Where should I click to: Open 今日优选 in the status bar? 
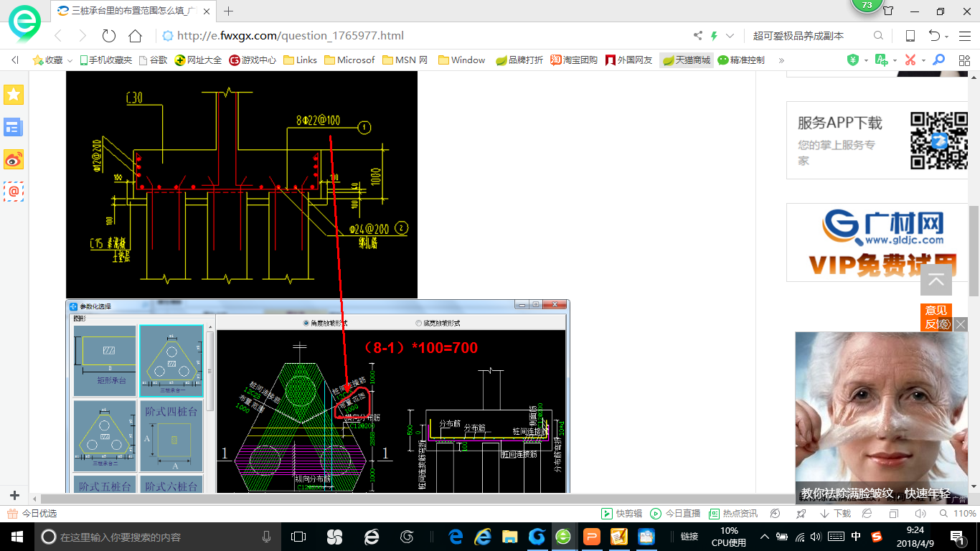[32, 514]
